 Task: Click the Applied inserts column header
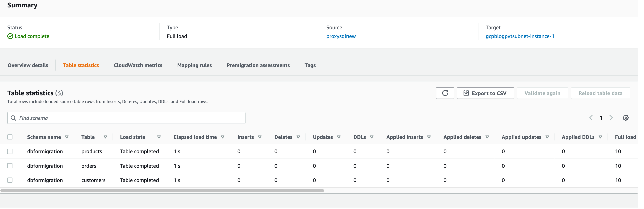(408, 138)
